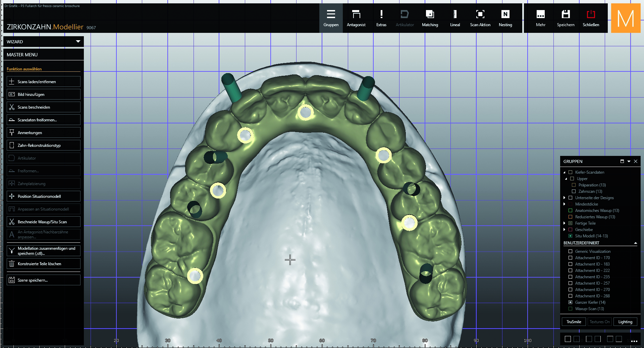
Task: Click Scandaten freiformen curve icon
Action: pos(12,120)
